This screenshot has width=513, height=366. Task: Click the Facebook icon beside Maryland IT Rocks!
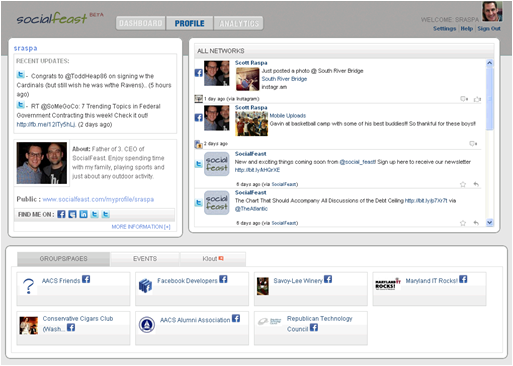pos(463,279)
